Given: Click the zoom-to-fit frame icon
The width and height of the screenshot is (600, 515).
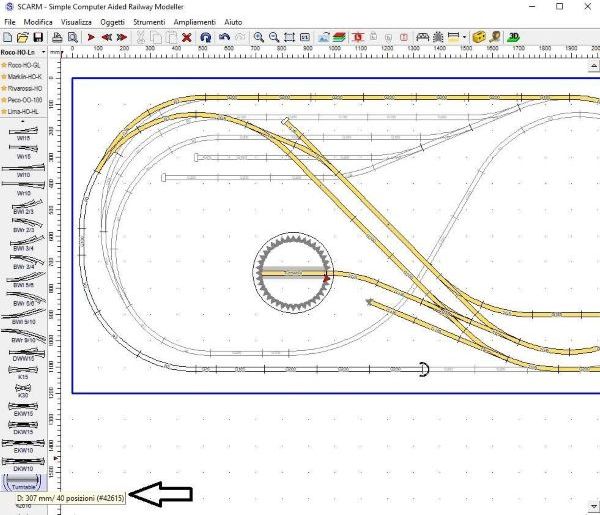Looking at the screenshot, I should point(289,37).
